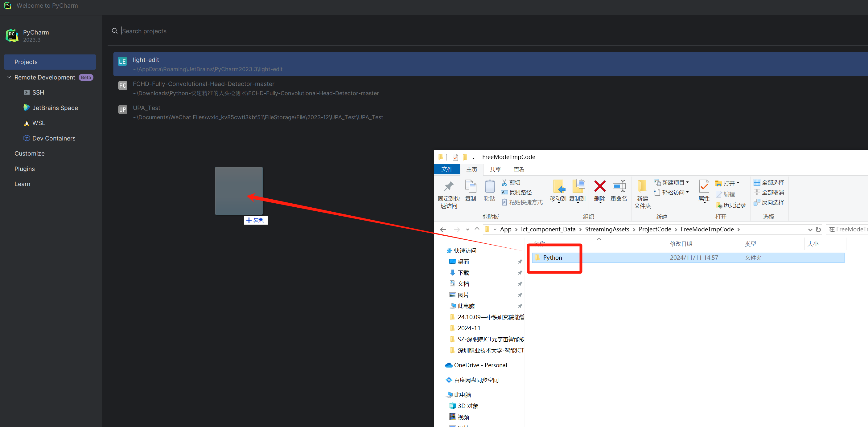The height and width of the screenshot is (427, 868).
Task: Open the New Item (新建项目) dropdown
Action: [672, 182]
